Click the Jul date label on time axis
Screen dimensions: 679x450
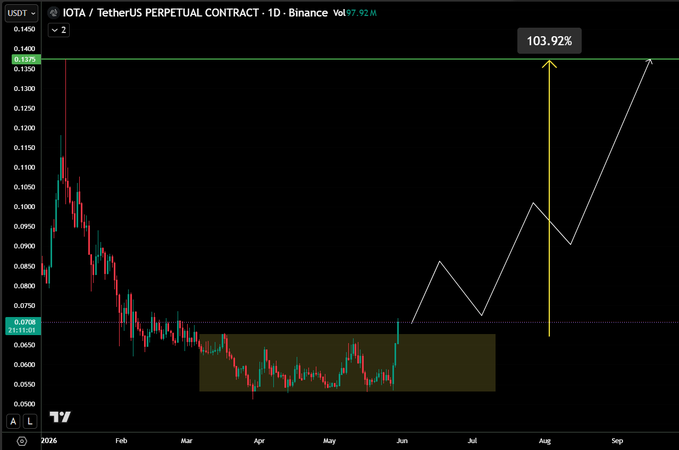click(x=472, y=440)
